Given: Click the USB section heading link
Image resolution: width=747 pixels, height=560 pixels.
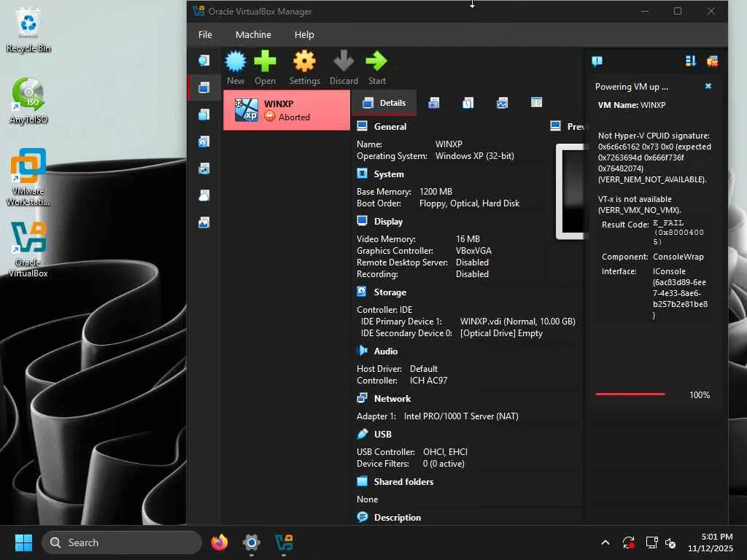Looking at the screenshot, I should [382, 435].
